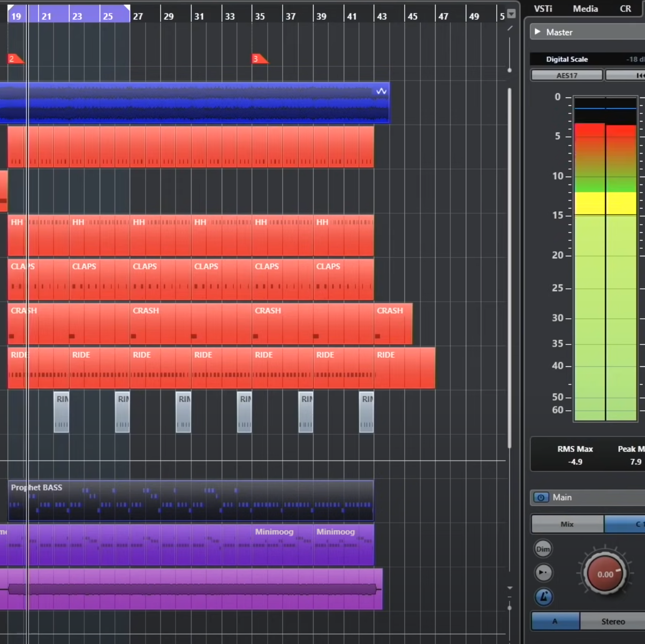Image resolution: width=645 pixels, height=644 pixels.
Task: Click the AES17 standard button
Action: [567, 75]
